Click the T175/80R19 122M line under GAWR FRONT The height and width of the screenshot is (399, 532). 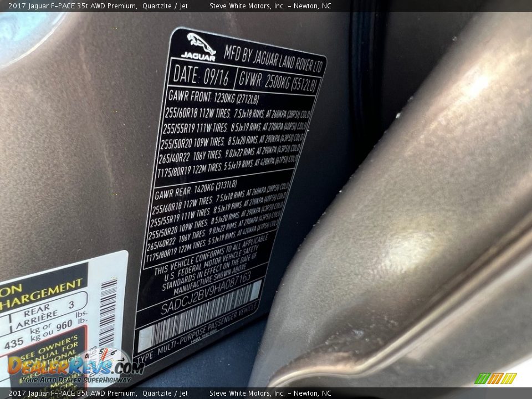click(227, 167)
